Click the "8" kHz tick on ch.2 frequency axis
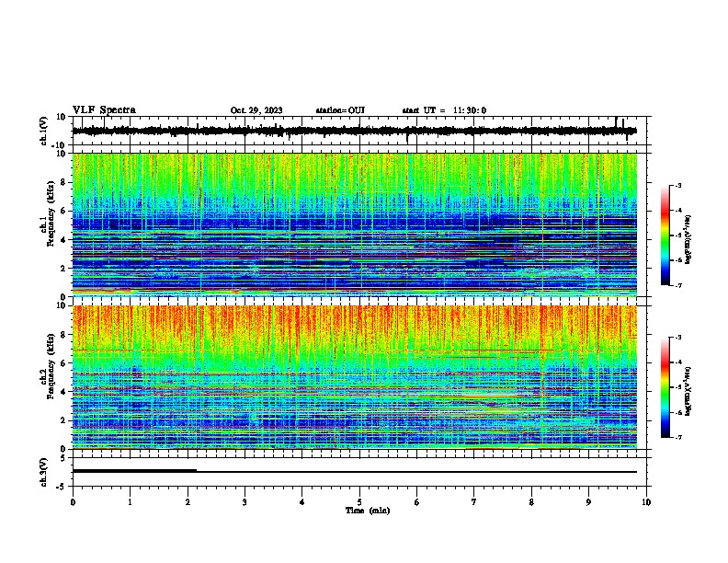Image resolution: width=728 pixels, height=563 pixels. click(63, 335)
